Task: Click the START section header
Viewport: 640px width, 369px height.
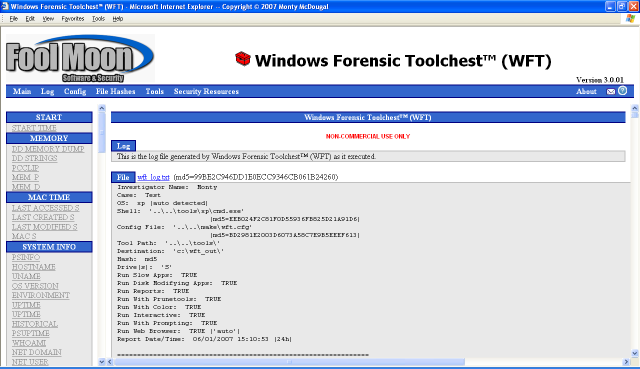Action: coord(49,117)
